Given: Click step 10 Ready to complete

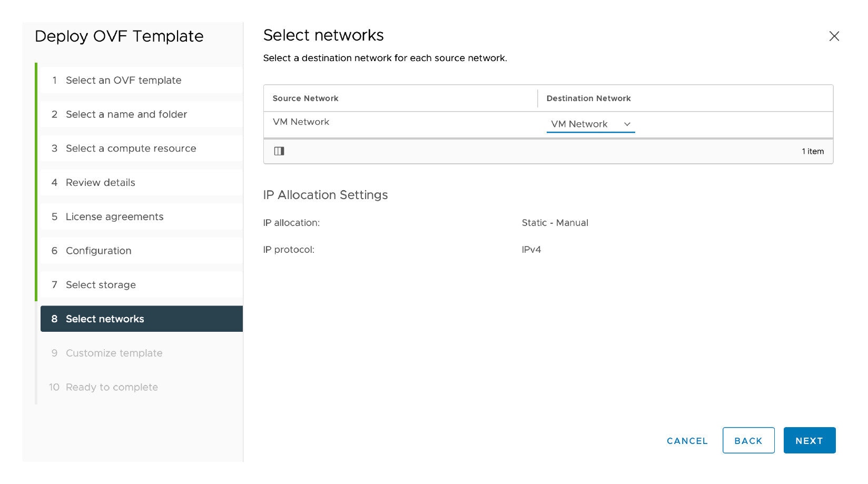Looking at the screenshot, I should click(112, 388).
